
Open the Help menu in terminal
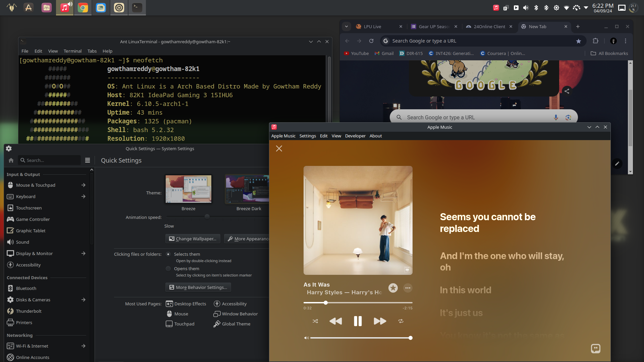[107, 51]
